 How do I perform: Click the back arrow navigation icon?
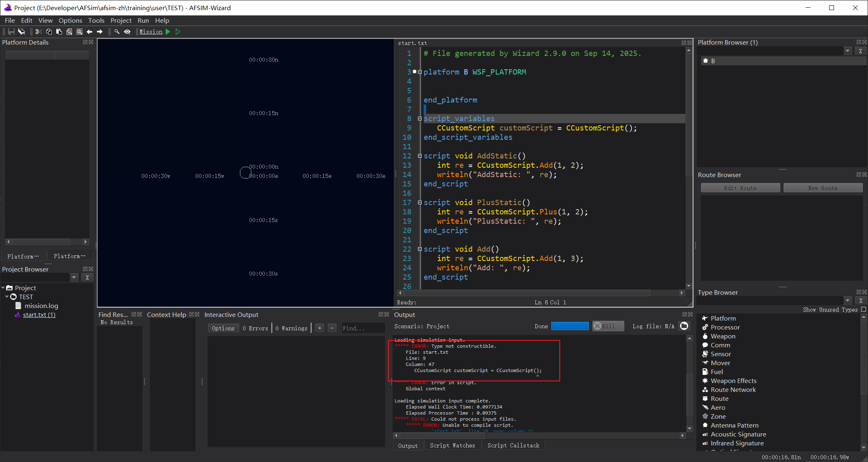coord(90,32)
